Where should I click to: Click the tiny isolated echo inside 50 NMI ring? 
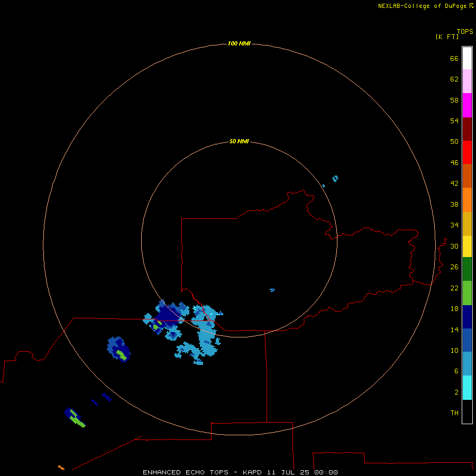[x=272, y=290]
